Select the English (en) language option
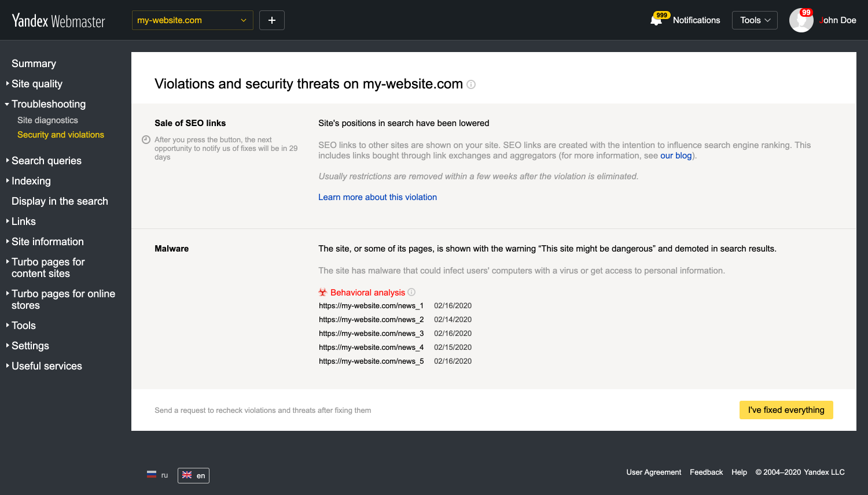 [x=193, y=475]
